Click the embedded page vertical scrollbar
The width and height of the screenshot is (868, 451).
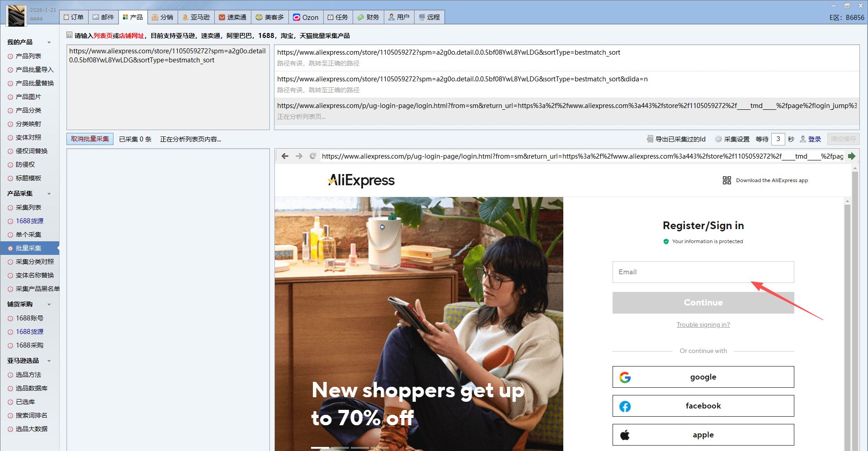point(847,316)
